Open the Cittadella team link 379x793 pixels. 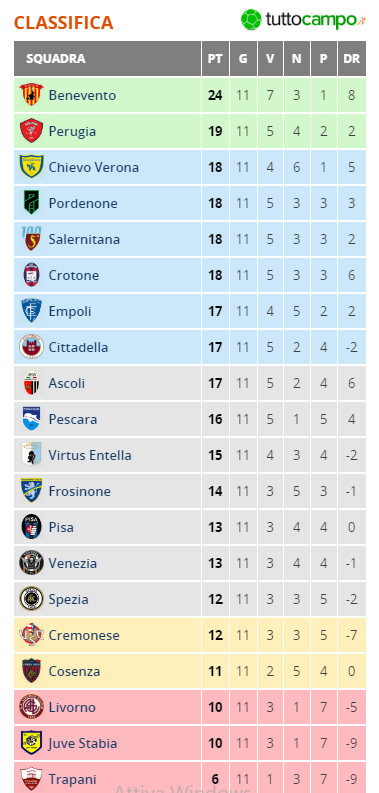[78, 347]
